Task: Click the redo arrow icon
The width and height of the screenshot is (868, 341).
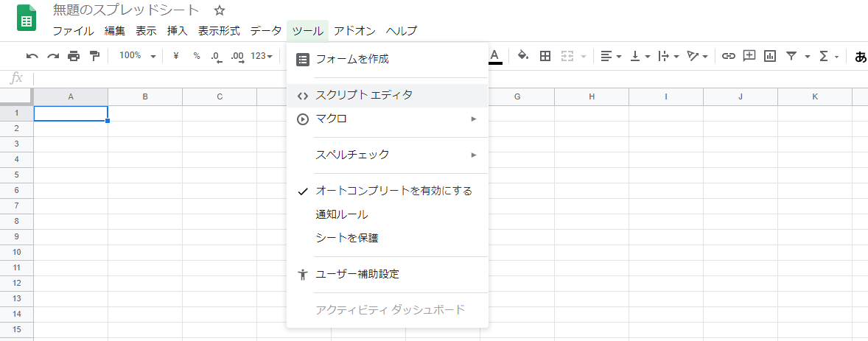Action: [x=52, y=56]
